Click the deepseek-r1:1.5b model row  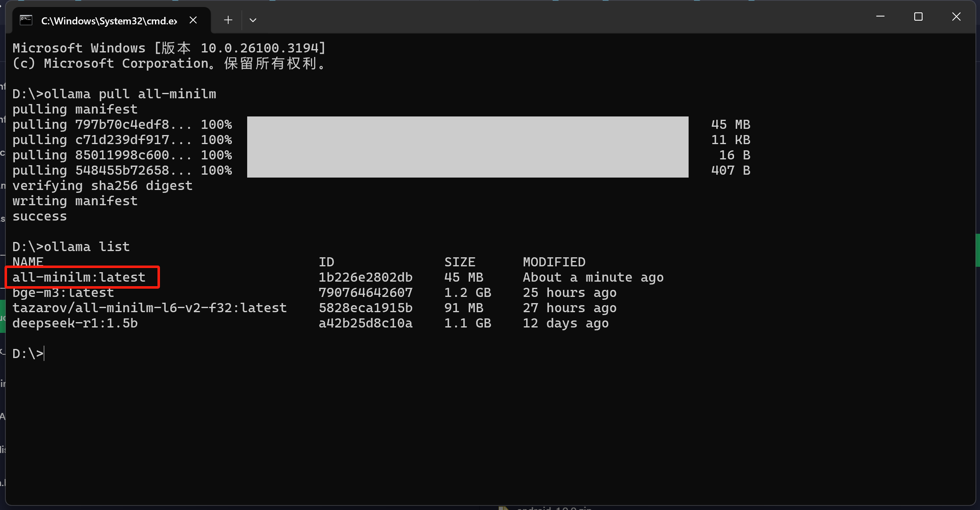click(75, 323)
